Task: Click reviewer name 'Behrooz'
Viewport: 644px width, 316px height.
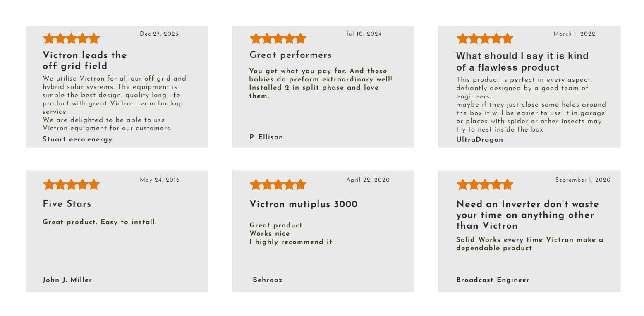Action: 268,280
